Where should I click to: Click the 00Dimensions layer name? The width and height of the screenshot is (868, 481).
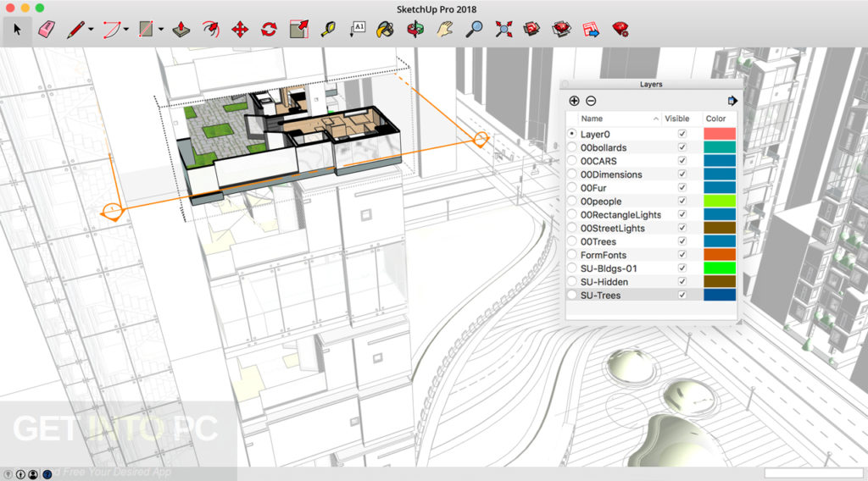tap(611, 174)
